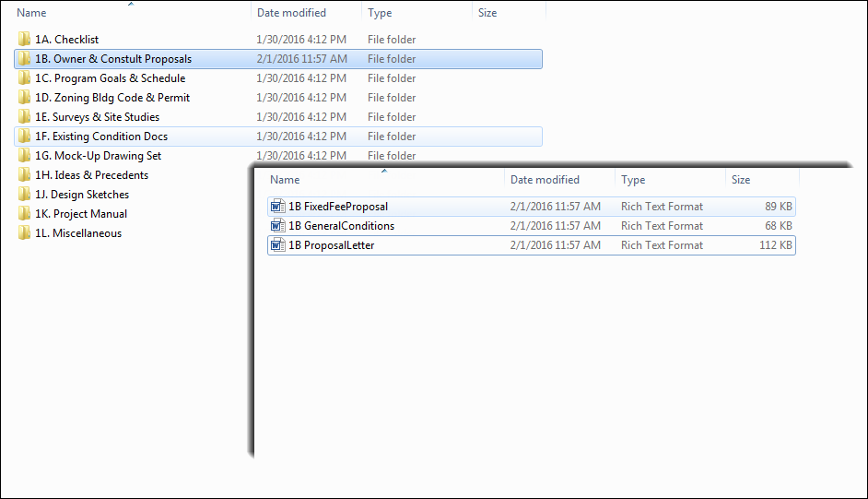Click the 1G. Mock-Up Drawing Set folder icon
Image resolution: width=868 pixels, height=499 pixels.
pos(24,156)
